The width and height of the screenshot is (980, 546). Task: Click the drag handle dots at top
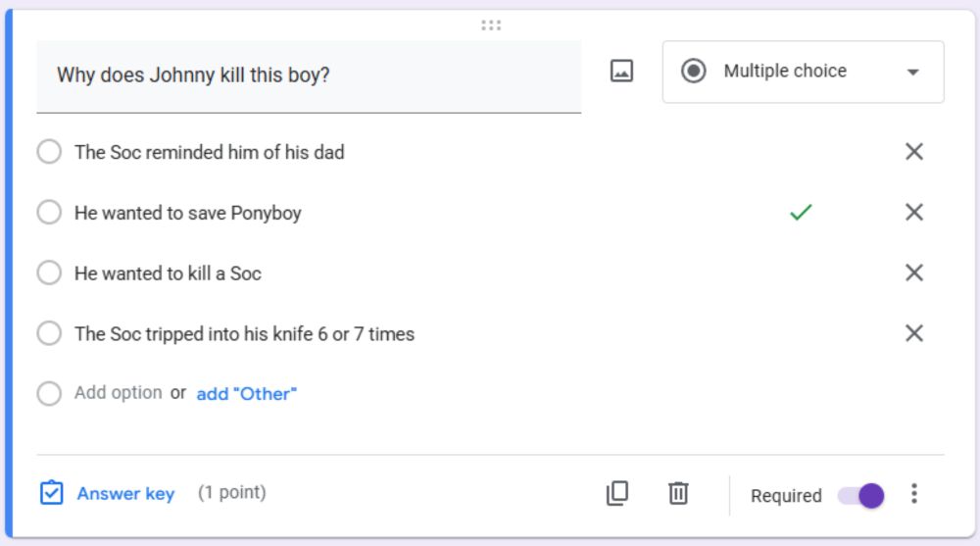tap(491, 25)
